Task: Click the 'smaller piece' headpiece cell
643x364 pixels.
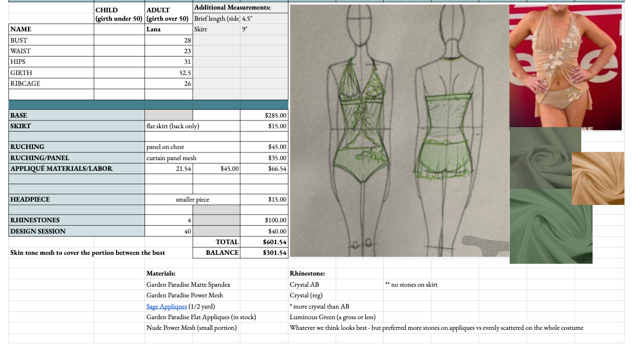Action: pyautogui.click(x=192, y=199)
